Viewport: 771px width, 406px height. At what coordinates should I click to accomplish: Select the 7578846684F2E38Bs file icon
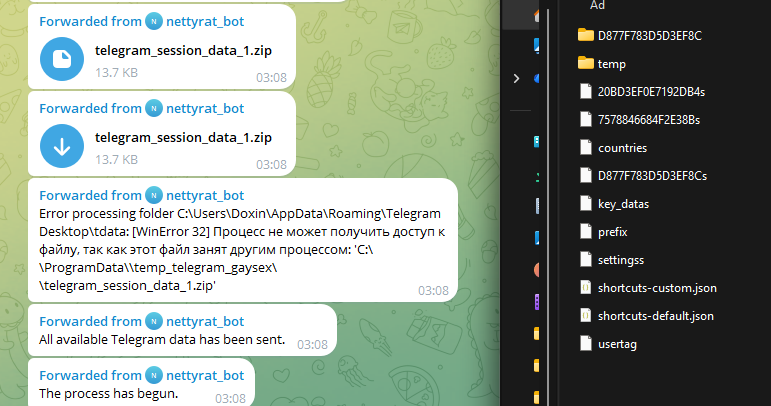(x=586, y=119)
